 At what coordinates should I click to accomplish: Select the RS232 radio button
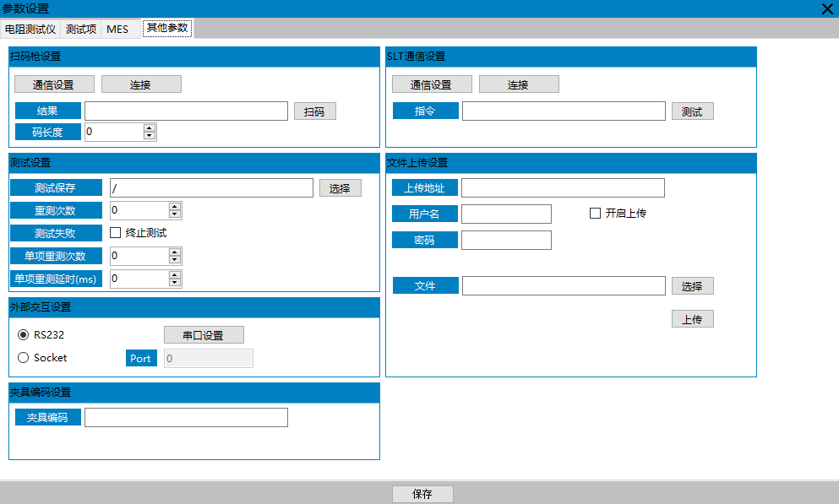[23, 334]
